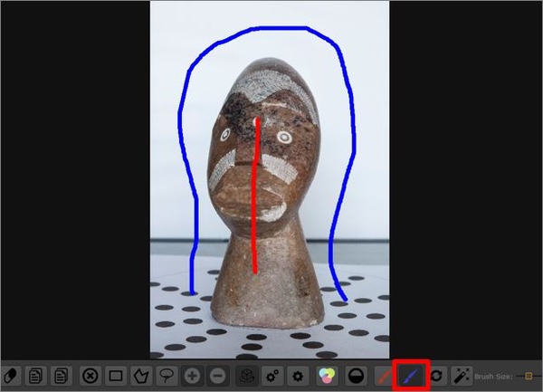
Task: Select the eraser tool
Action: click(11, 376)
